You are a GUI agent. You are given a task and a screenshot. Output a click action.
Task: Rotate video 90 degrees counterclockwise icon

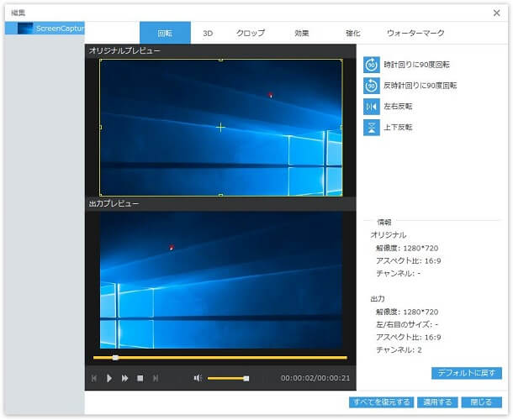coord(372,86)
